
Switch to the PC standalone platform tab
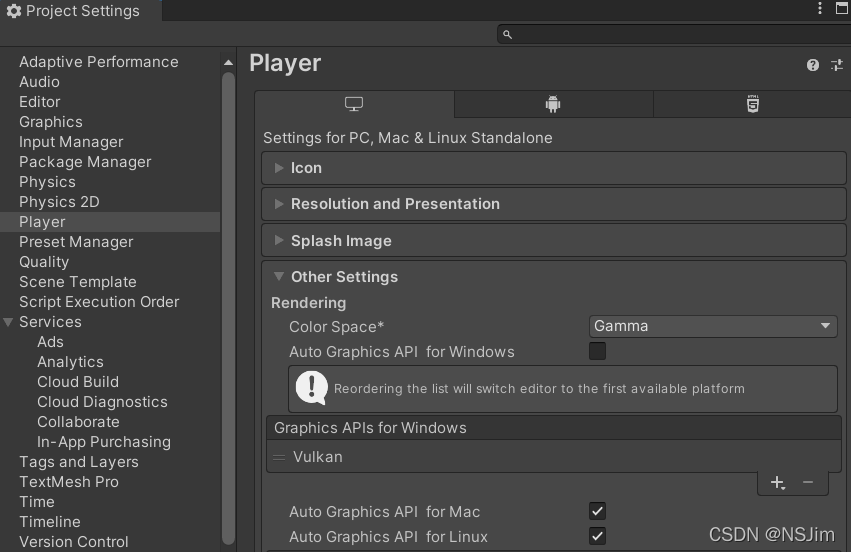click(354, 104)
